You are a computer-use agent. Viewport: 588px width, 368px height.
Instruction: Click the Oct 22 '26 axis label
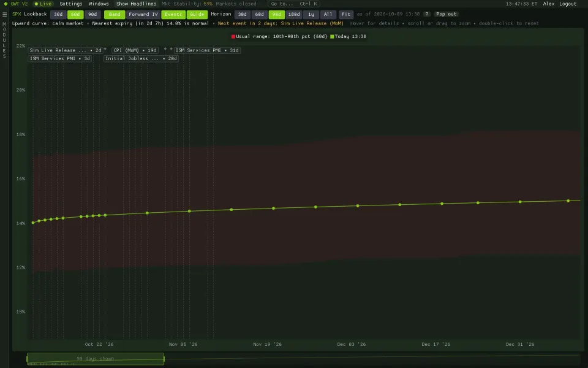pyautogui.click(x=99, y=344)
